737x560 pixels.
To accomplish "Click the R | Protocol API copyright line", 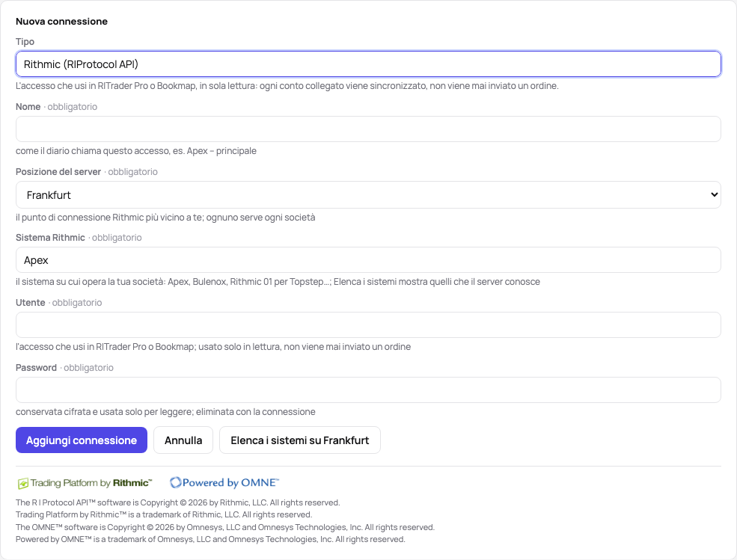I will coord(177,502).
